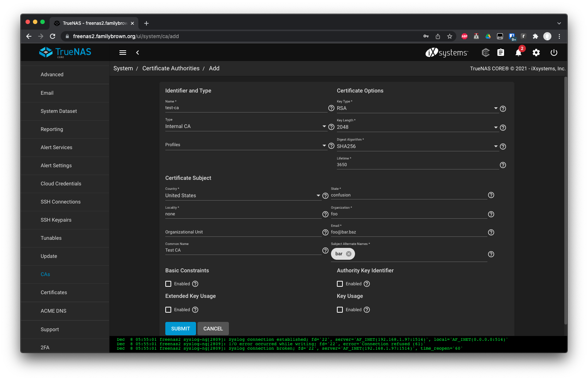Show help for the Name field
This screenshot has width=588, height=380.
(x=331, y=108)
